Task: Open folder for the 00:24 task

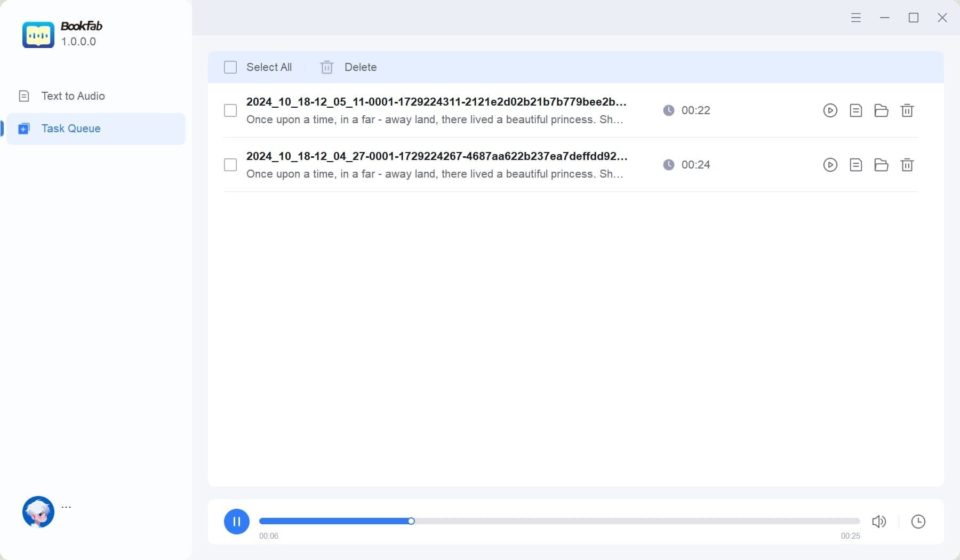Action: (881, 165)
